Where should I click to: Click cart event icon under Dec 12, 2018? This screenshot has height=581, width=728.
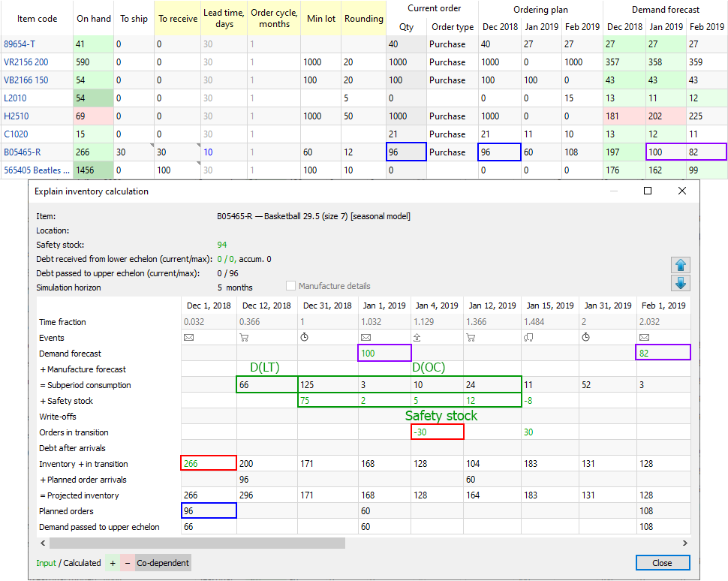tap(244, 338)
